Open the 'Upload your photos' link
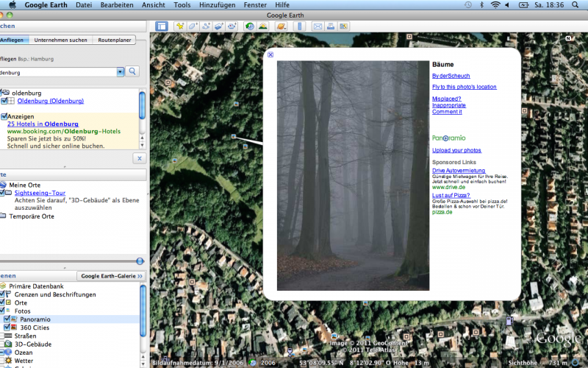Image resolution: width=588 pixels, height=368 pixels. [456, 150]
